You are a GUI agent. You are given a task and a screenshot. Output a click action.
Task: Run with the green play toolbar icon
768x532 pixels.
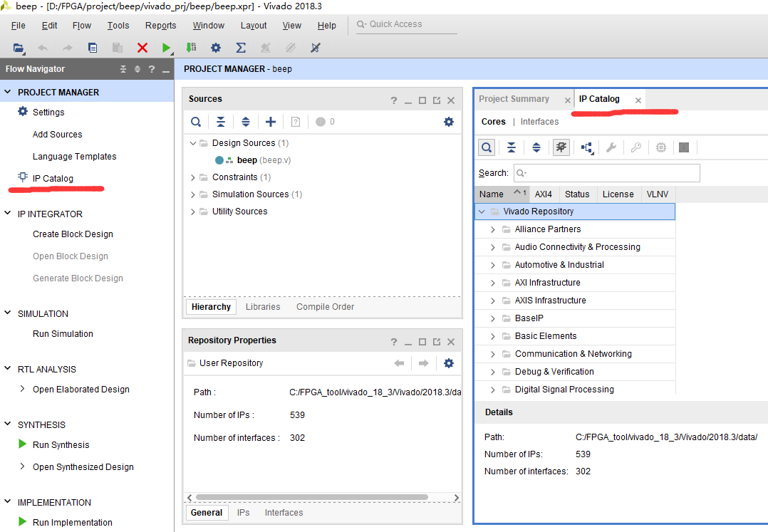167,48
